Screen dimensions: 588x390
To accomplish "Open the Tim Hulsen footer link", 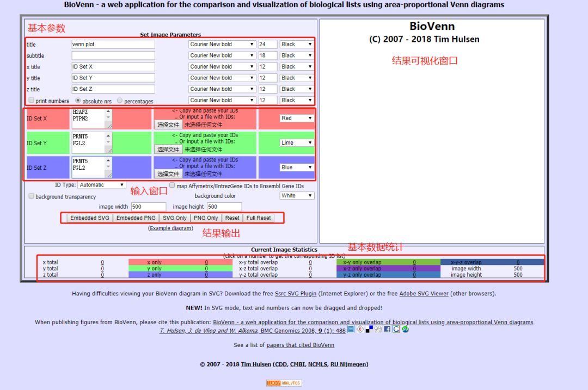I will [256, 364].
